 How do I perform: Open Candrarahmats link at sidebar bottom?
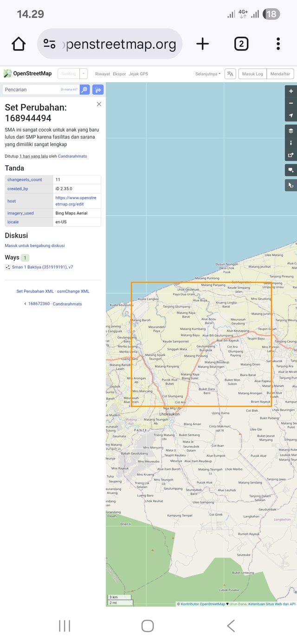(67, 304)
